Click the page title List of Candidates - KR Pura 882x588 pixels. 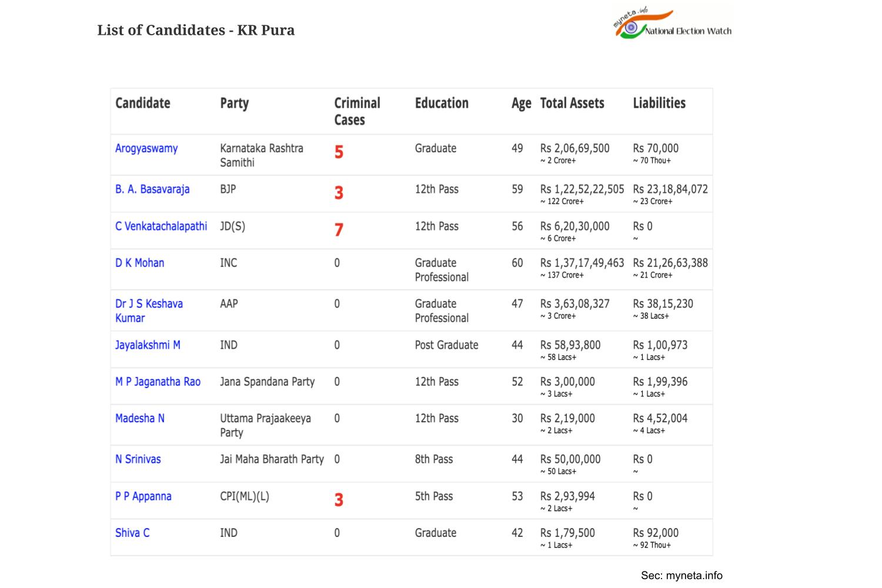(x=196, y=30)
